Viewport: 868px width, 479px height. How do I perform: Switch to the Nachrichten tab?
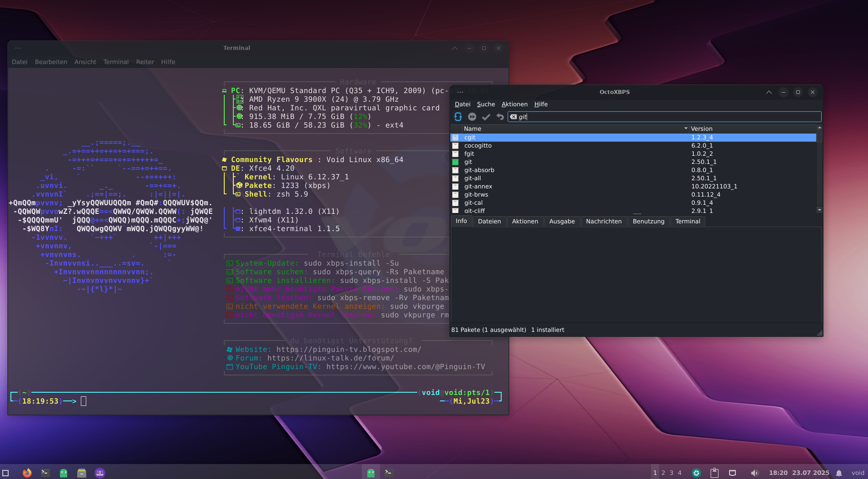click(603, 221)
